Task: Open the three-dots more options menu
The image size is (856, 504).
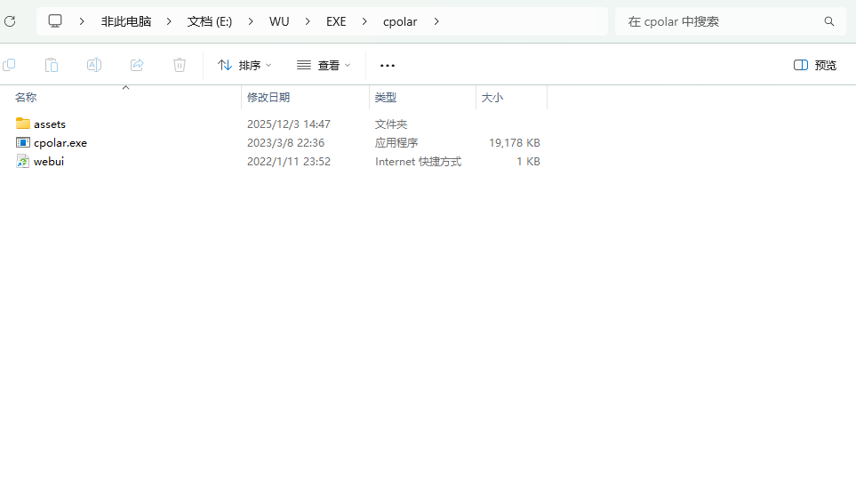Action: tap(387, 66)
